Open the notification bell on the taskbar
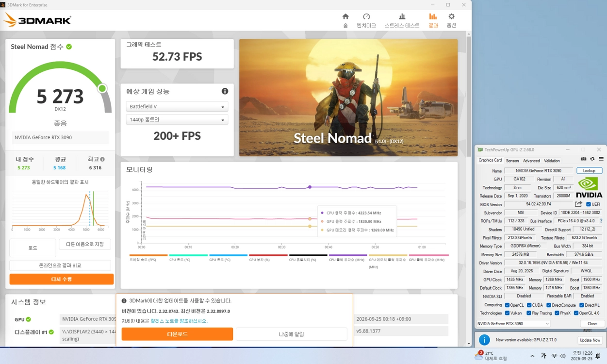Viewport: 607px width, 364px height. 598,356
